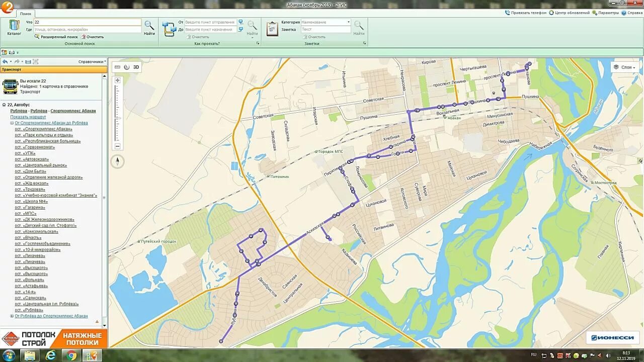Viewport: 644px width, 362px height.
Task: Expand the Как проехать group dialog launcher
Action: tap(258, 43)
